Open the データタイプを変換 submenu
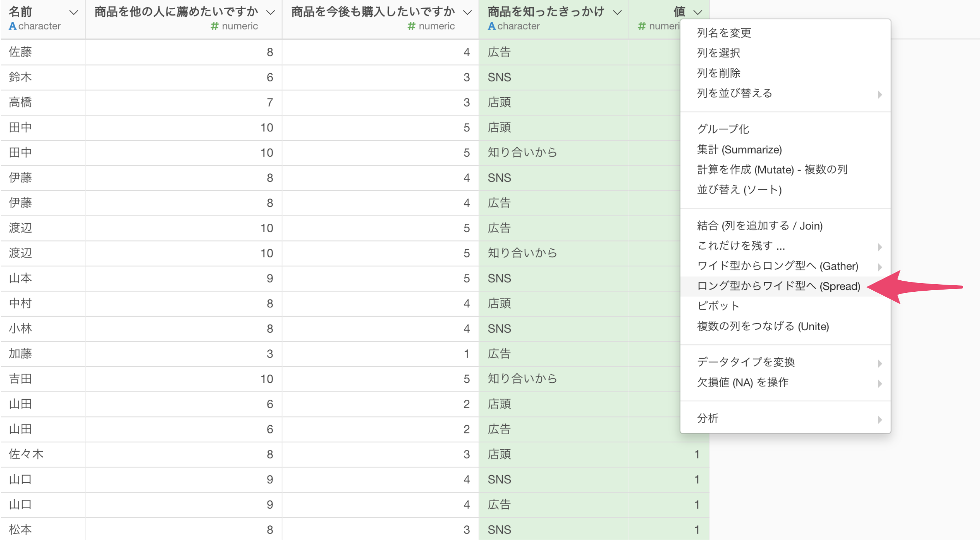 pyautogui.click(x=785, y=362)
